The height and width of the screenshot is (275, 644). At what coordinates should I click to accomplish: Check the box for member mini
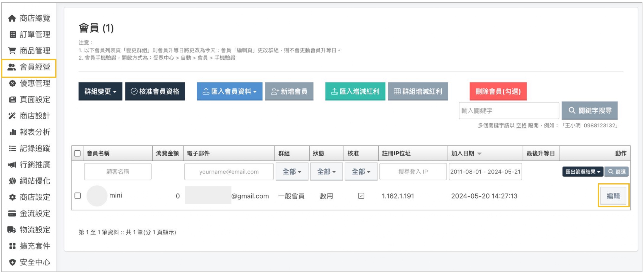pos(78,196)
